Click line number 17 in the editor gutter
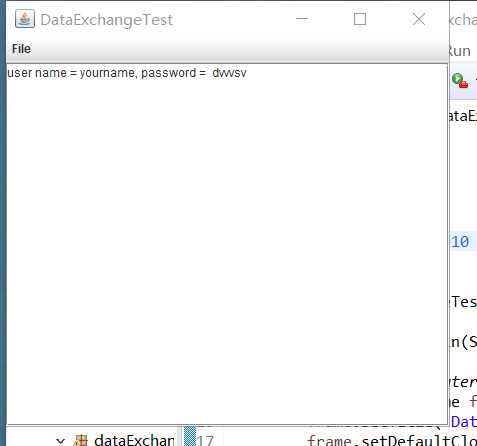Viewport: 477px width, 446px height. (205, 440)
